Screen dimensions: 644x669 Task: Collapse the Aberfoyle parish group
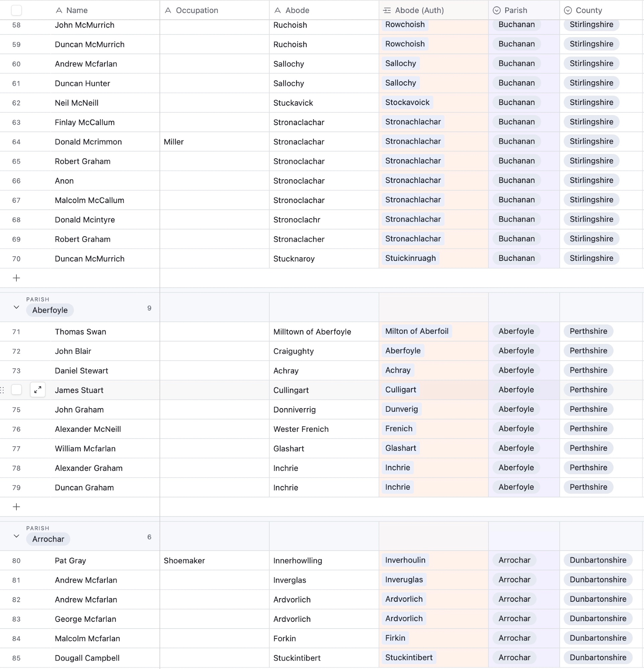[x=16, y=307]
